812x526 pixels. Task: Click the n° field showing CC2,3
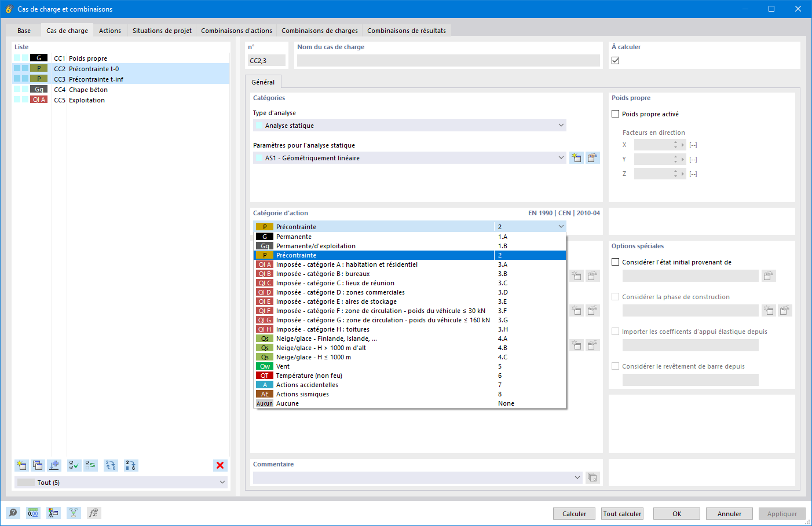266,60
